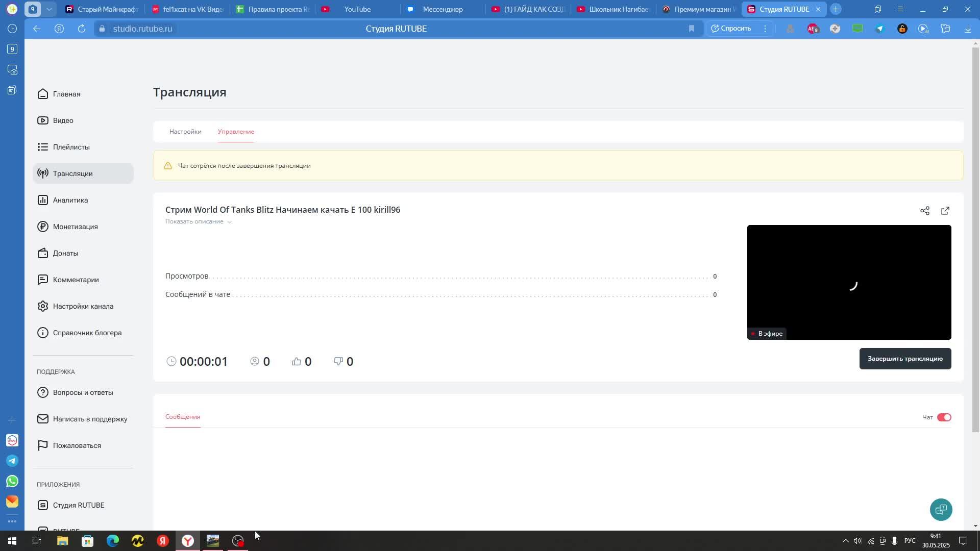980x551 pixels.
Task: Click the viewers count icon
Action: (255, 361)
